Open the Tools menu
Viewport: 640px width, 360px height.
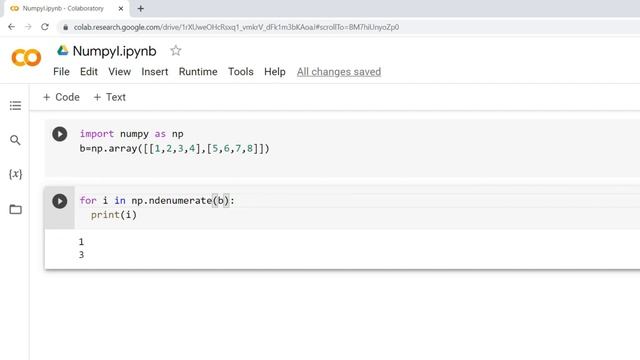[241, 72]
